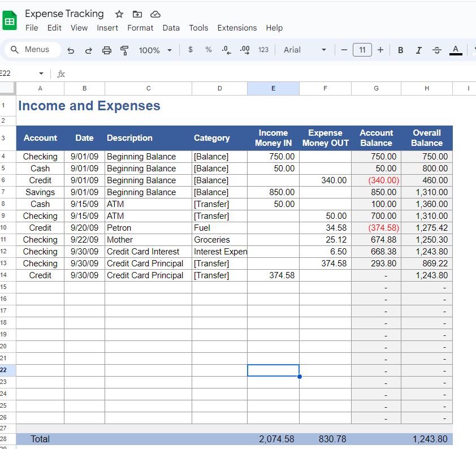Select the Credit Card Interest cell
The height and width of the screenshot is (449, 476).
(x=148, y=252)
